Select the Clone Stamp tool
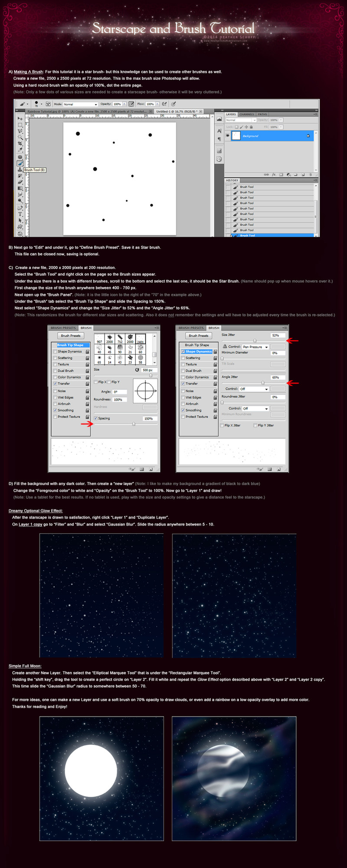The image size is (347, 868). [x=20, y=170]
